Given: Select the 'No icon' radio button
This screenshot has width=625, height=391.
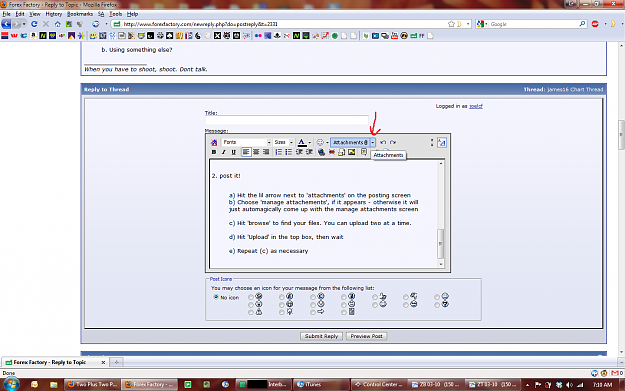Looking at the screenshot, I should 216,297.
